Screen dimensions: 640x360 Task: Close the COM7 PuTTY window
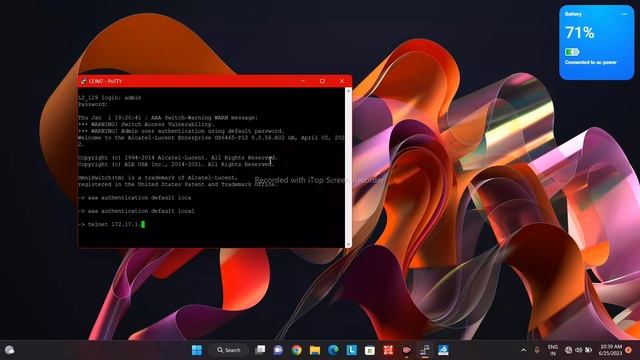342,81
